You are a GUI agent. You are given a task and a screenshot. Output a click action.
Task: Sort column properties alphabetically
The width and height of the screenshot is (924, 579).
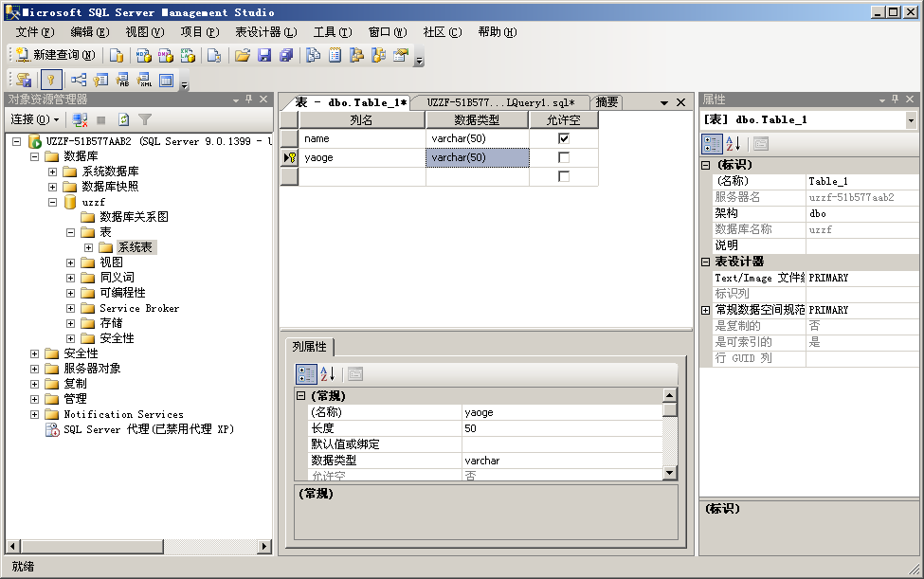328,374
